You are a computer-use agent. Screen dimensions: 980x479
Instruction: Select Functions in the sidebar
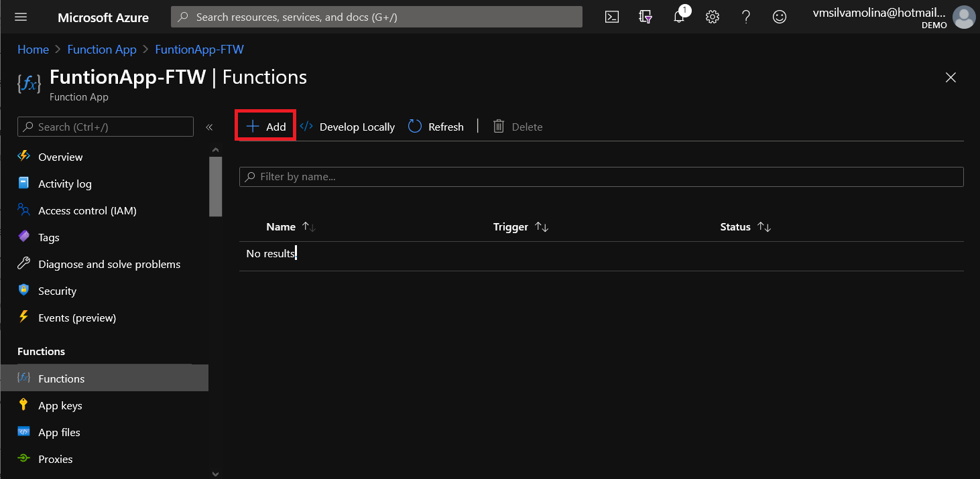(x=105, y=379)
